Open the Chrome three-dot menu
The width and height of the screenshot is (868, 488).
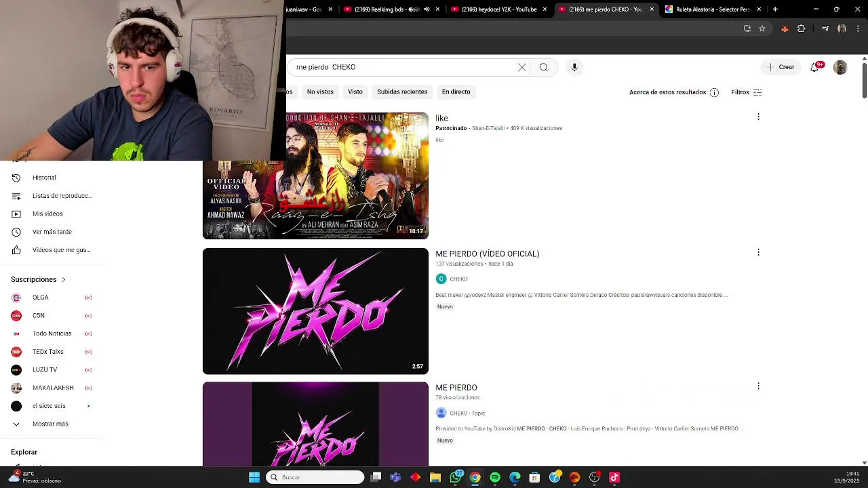tap(859, 28)
